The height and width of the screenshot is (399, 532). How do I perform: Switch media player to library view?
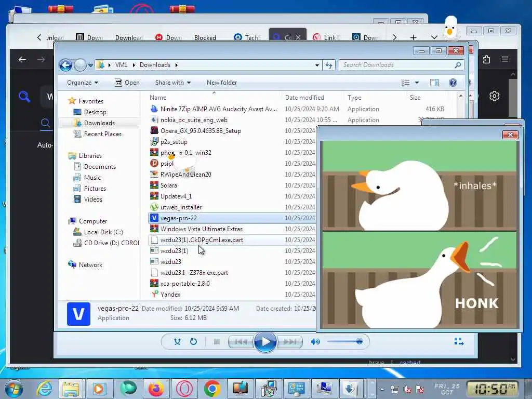click(459, 342)
